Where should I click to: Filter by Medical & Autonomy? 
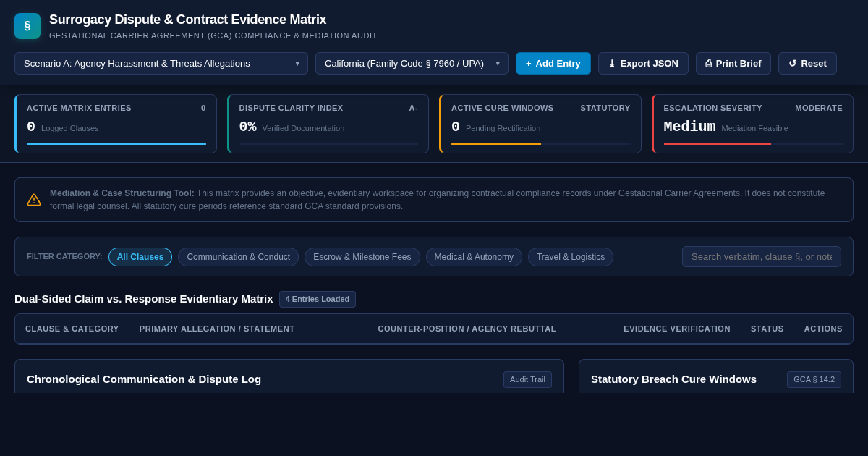(x=474, y=257)
